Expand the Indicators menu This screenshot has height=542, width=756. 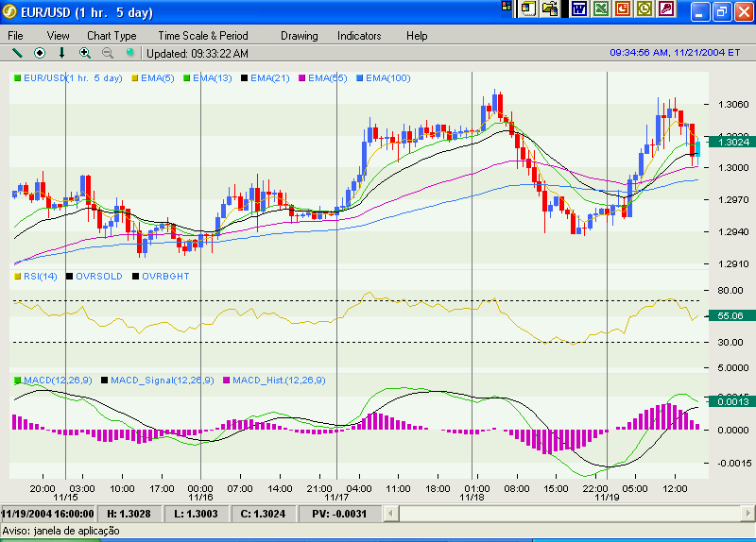(x=359, y=36)
